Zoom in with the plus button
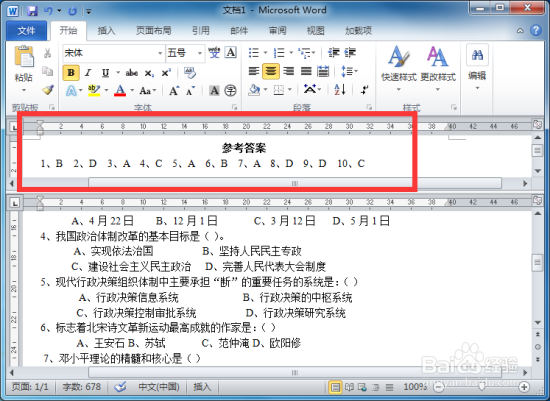 (524, 387)
